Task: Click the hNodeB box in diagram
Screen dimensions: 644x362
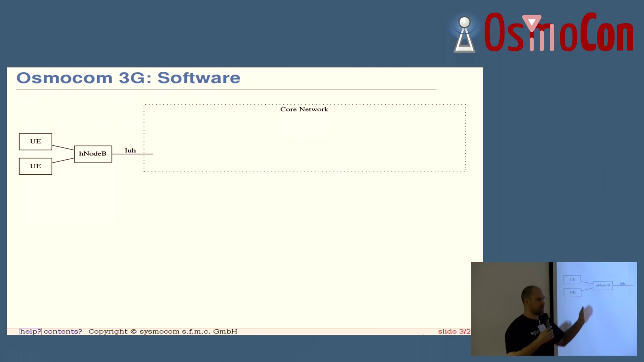Action: click(93, 154)
